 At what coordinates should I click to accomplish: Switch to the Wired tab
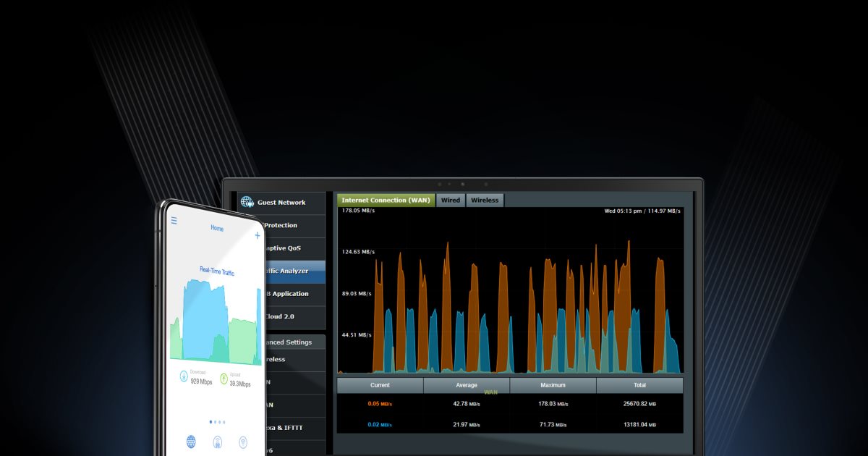[x=451, y=200]
